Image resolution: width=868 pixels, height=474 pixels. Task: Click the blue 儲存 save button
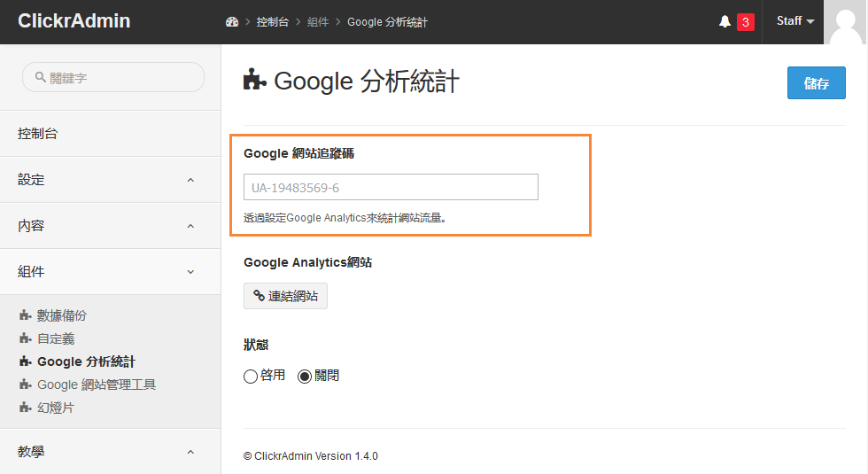(x=817, y=83)
